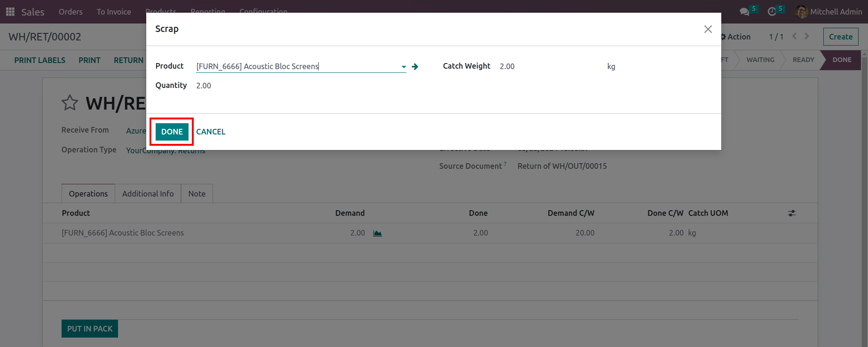The image size is (868, 347).
Task: Click PRINT LABELS button
Action: 40,60
